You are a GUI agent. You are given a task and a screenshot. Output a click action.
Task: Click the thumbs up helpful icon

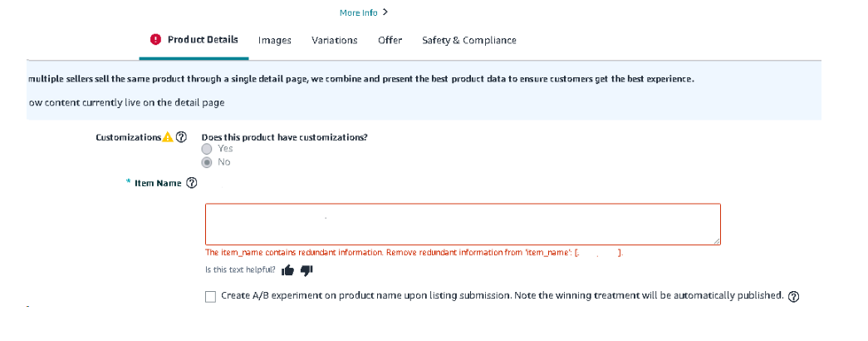coord(288,269)
